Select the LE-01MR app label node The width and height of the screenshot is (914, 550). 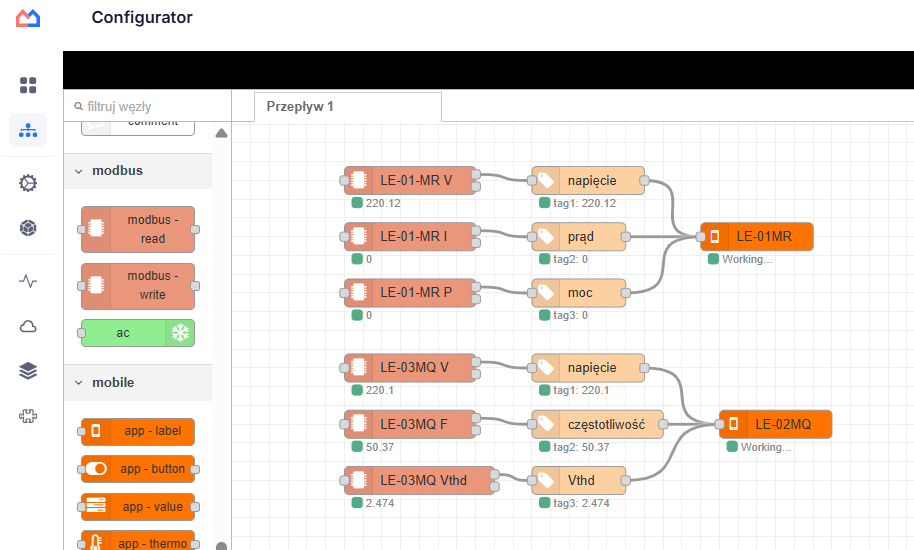[756, 237]
